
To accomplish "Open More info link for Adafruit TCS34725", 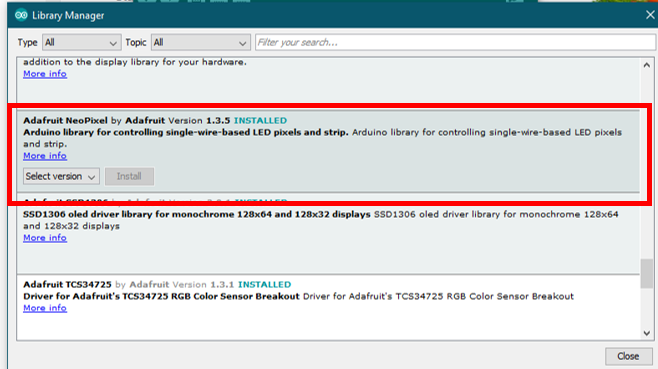I will point(45,308).
